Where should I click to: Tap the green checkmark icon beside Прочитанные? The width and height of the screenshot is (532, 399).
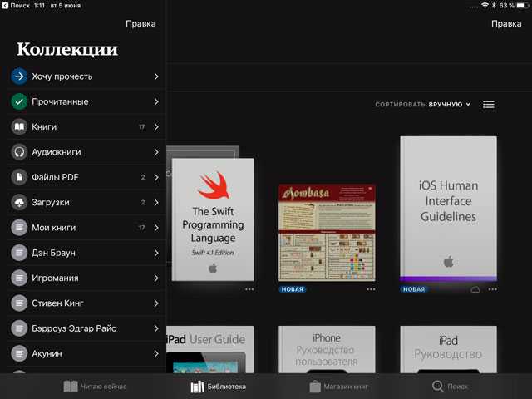19,101
